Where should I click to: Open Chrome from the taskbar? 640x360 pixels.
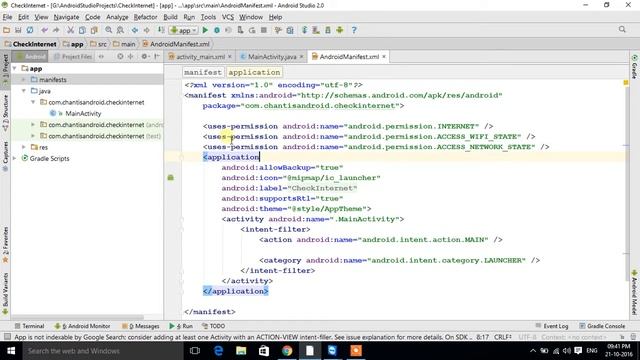(x=287, y=351)
